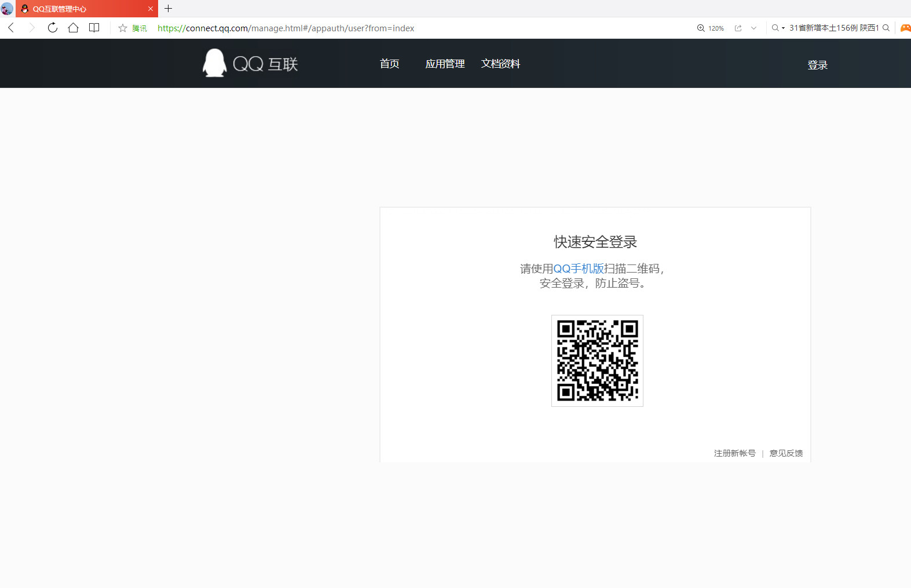
Task: Click the 登录 link in header
Action: (818, 65)
